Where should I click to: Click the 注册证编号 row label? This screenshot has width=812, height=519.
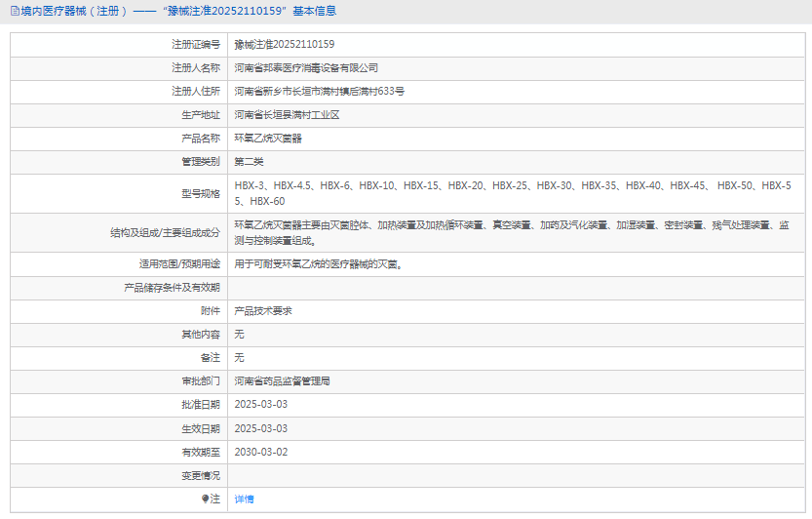(x=196, y=45)
